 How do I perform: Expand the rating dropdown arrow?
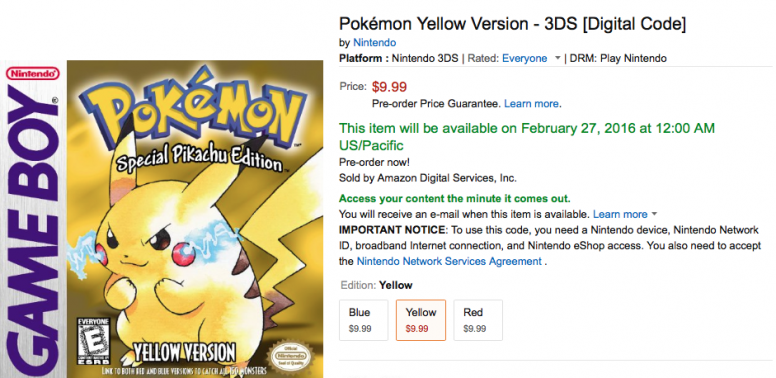[557, 58]
